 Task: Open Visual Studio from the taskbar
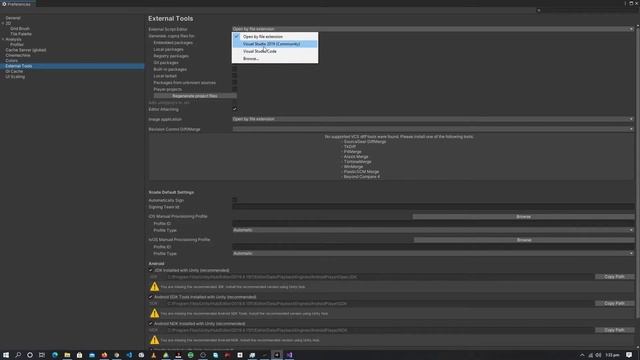(x=289, y=355)
